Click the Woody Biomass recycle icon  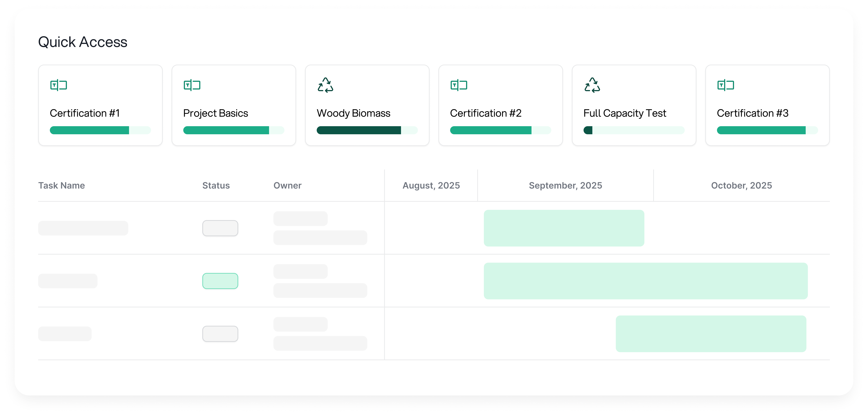coord(325,85)
